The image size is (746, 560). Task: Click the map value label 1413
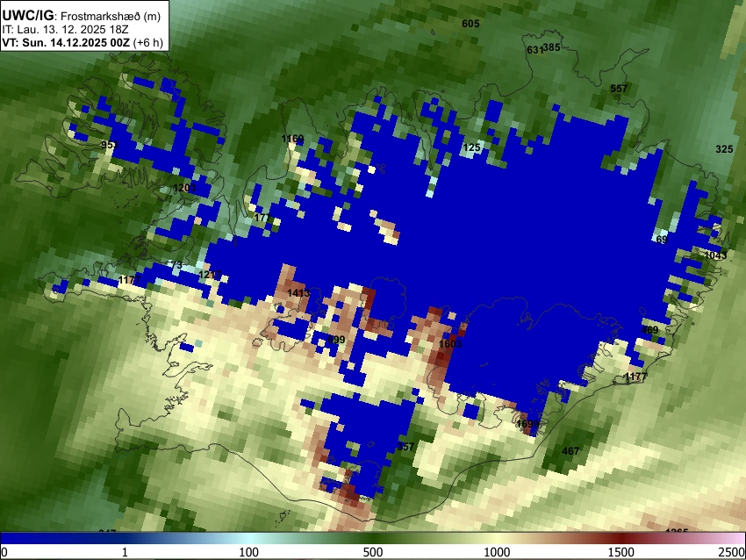[298, 293]
